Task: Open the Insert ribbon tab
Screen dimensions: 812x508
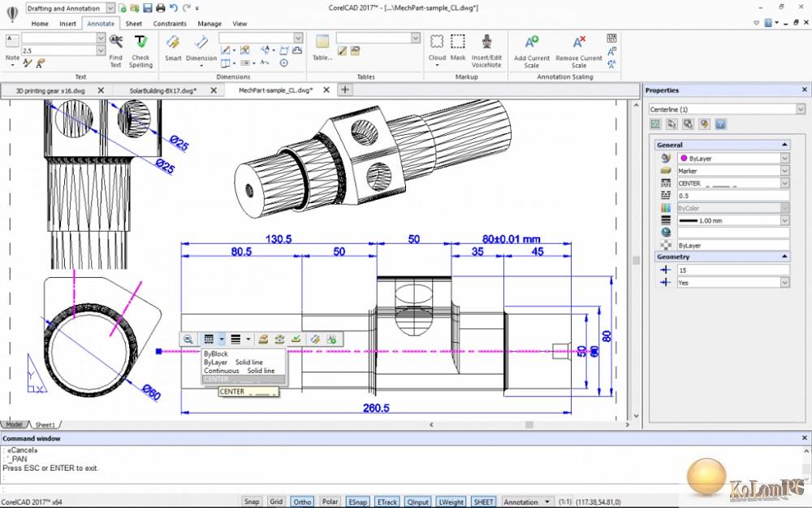Action: 67,24
